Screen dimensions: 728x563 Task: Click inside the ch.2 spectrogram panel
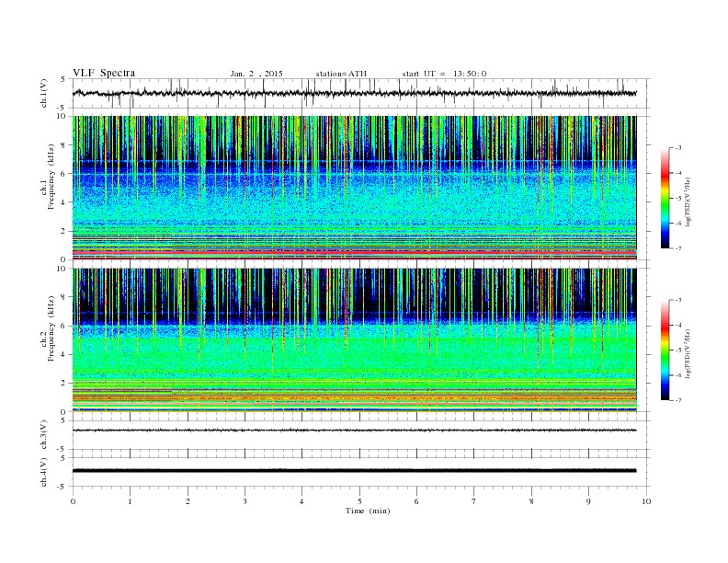point(355,339)
